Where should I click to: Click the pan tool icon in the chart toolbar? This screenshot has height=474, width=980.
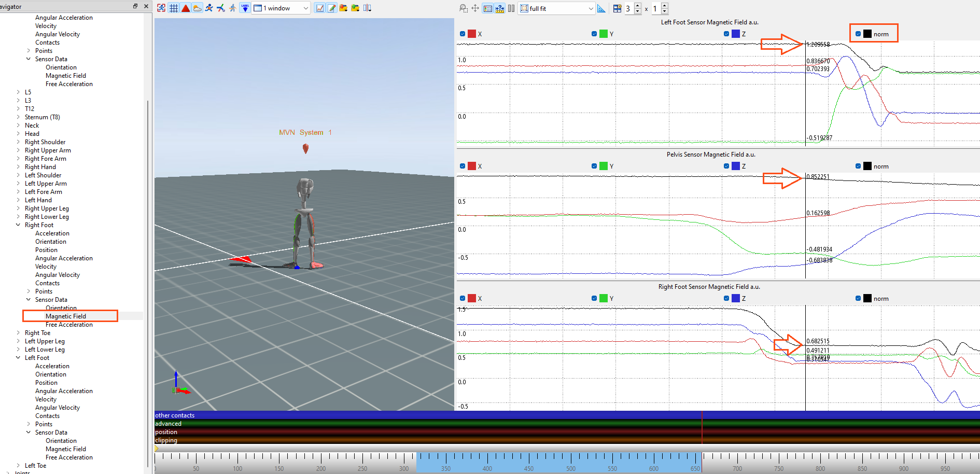click(x=474, y=8)
